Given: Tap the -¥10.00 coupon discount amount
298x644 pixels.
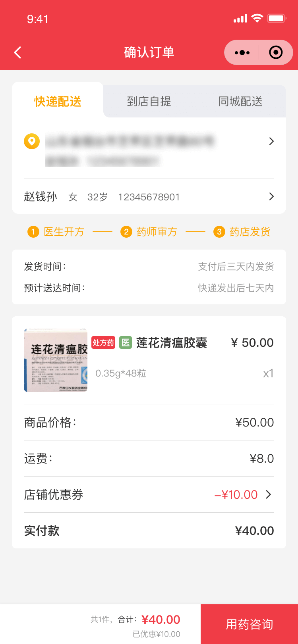Looking at the screenshot, I should pyautogui.click(x=236, y=494).
